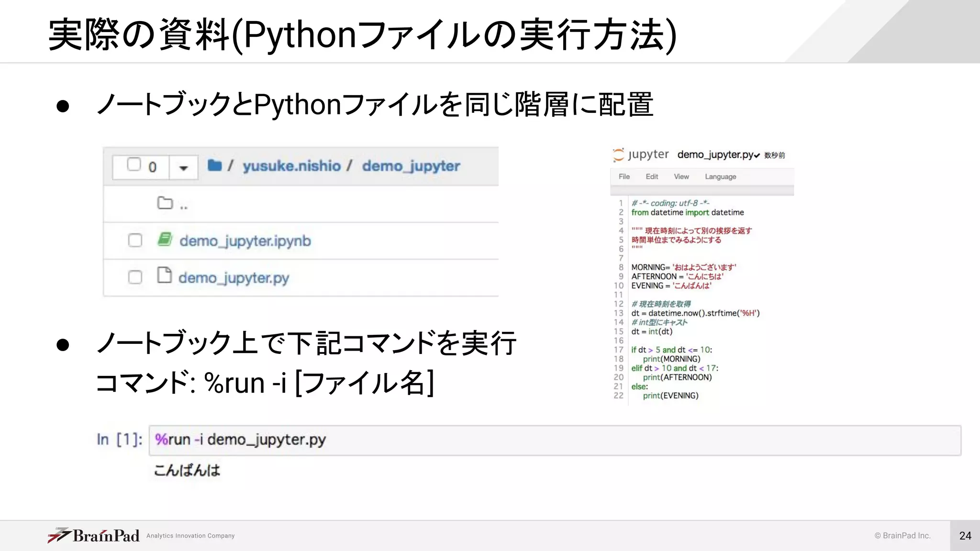Click the dt = datetime.now().strftime line
Screen dimensions: 980x551
(695, 313)
